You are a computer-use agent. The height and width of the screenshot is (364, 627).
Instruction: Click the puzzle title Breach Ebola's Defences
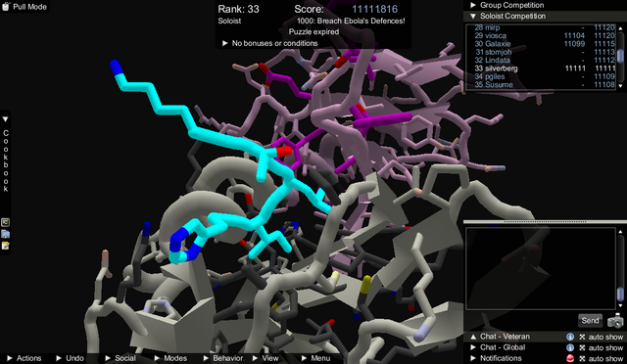click(x=351, y=21)
